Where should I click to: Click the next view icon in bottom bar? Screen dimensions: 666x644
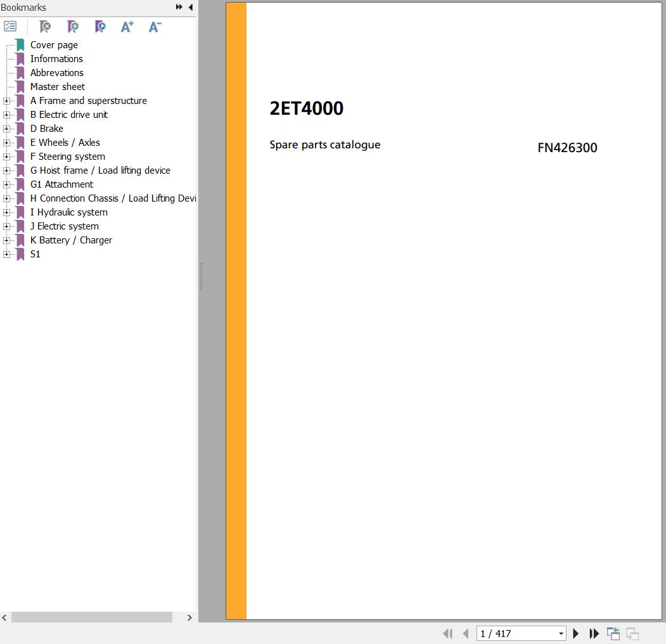coord(632,633)
